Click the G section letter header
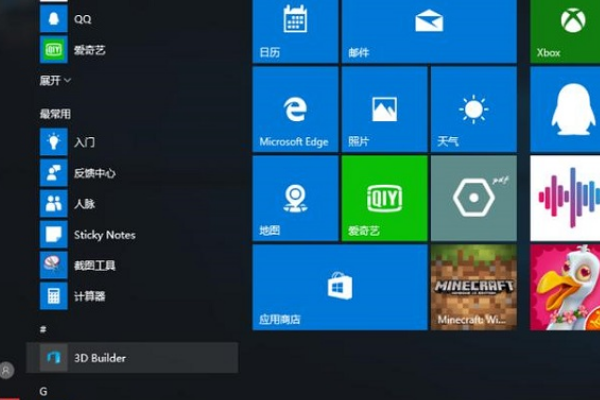The height and width of the screenshot is (400, 600). [43, 392]
